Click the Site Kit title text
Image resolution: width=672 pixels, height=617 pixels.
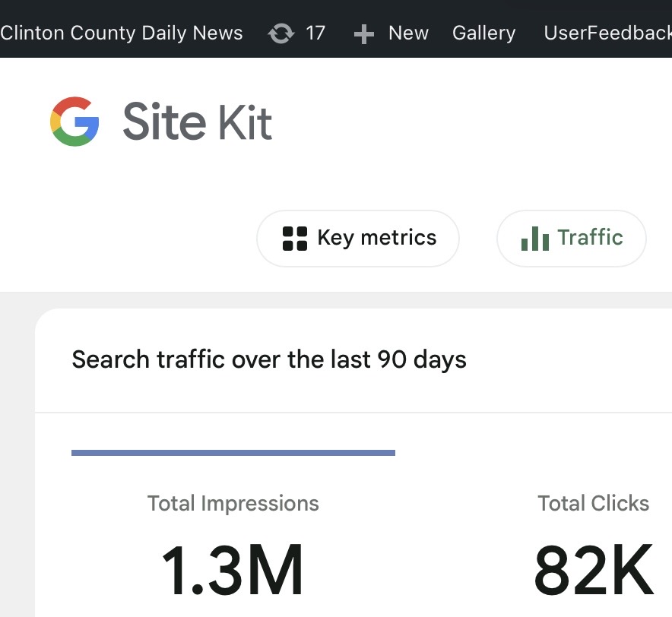click(197, 122)
